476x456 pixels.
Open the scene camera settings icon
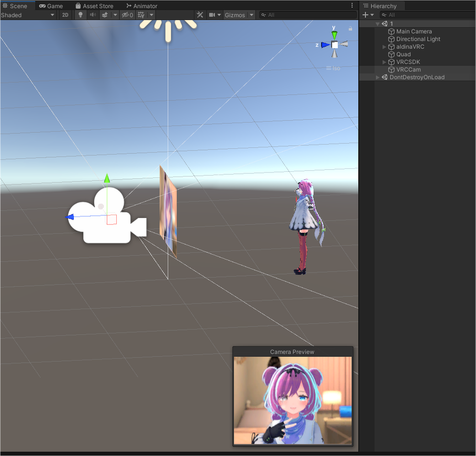(x=212, y=15)
